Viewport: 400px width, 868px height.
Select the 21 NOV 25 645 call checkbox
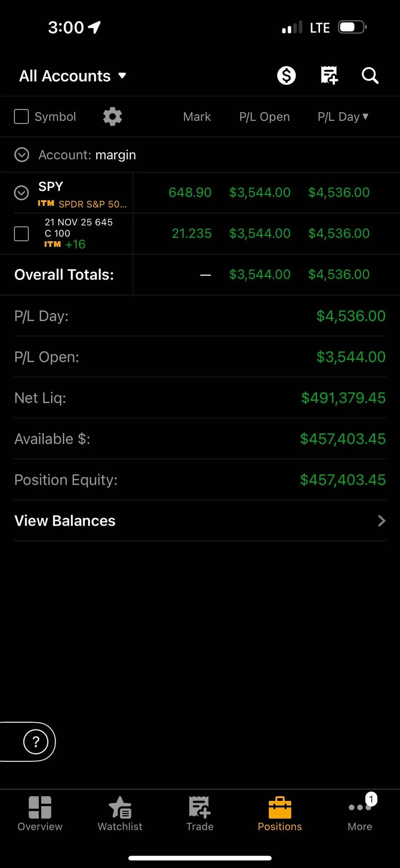pos(21,234)
